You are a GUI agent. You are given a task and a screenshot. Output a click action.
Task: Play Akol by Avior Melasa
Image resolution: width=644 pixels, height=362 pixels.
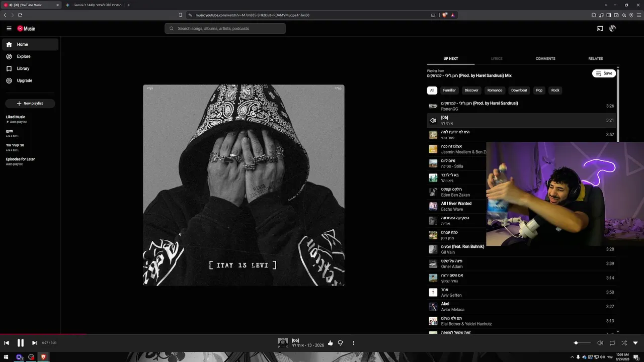pos(522,307)
